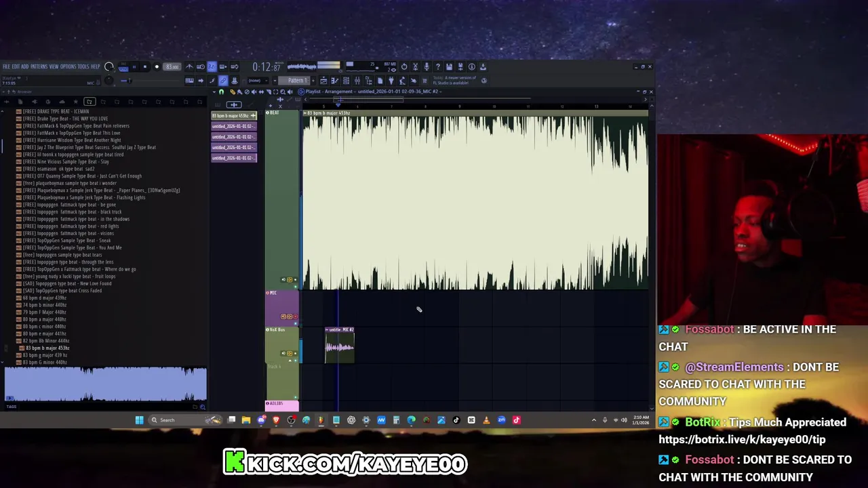
Task: Open the VIEW menu
Action: click(54, 66)
